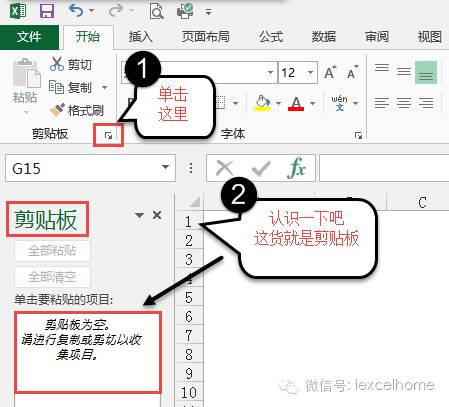Close the 剪贴板 pane

(x=157, y=215)
